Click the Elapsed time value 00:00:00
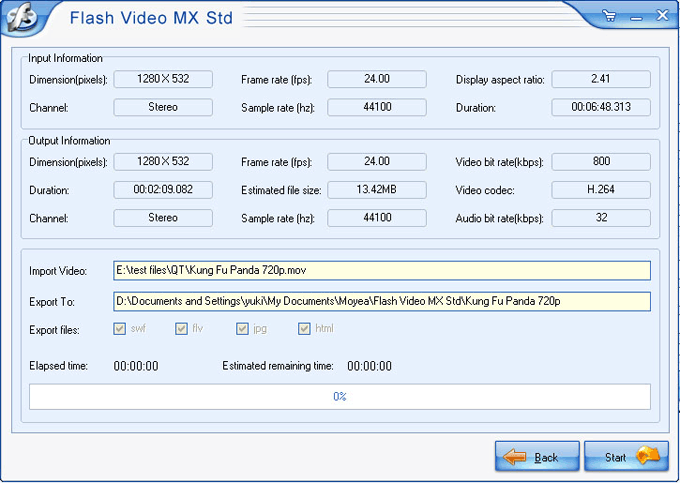Screen dimensions: 680x483 pyautogui.click(x=136, y=366)
